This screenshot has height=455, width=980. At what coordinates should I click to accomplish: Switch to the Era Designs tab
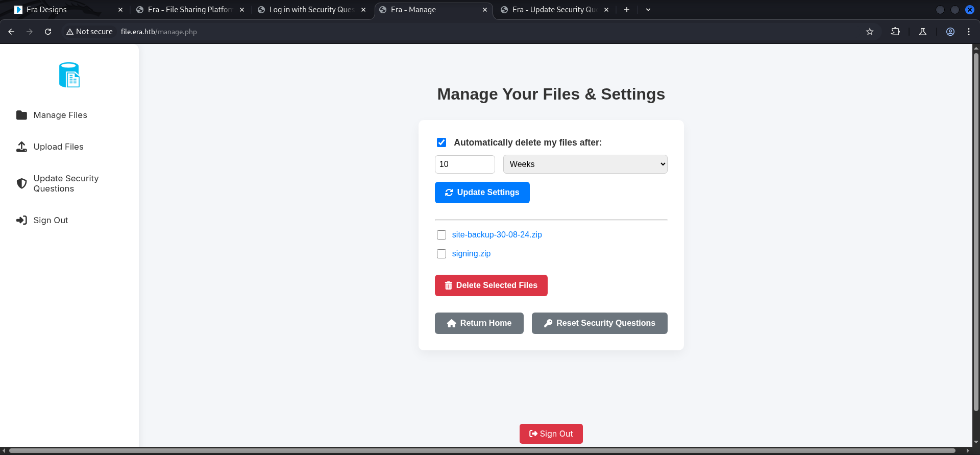(x=66, y=10)
